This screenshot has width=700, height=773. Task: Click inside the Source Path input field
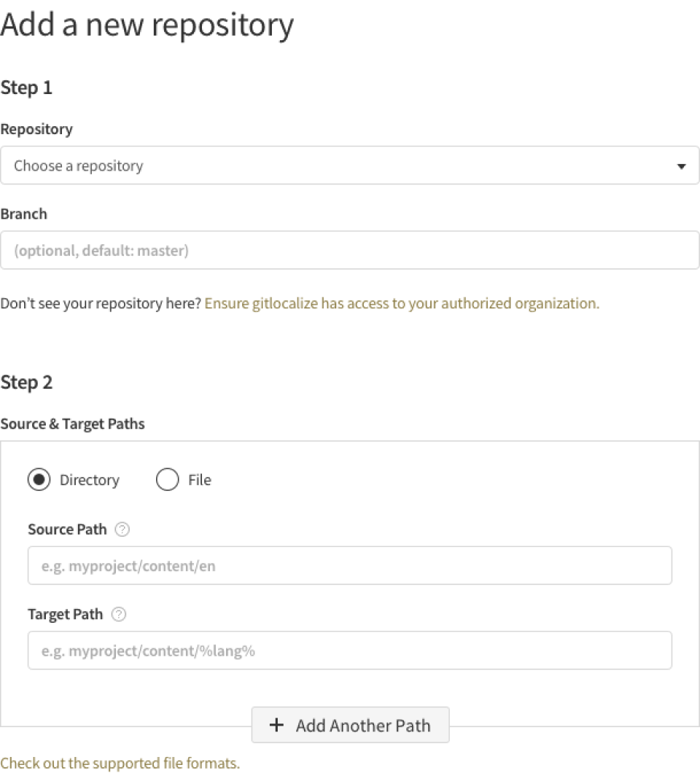(x=350, y=565)
